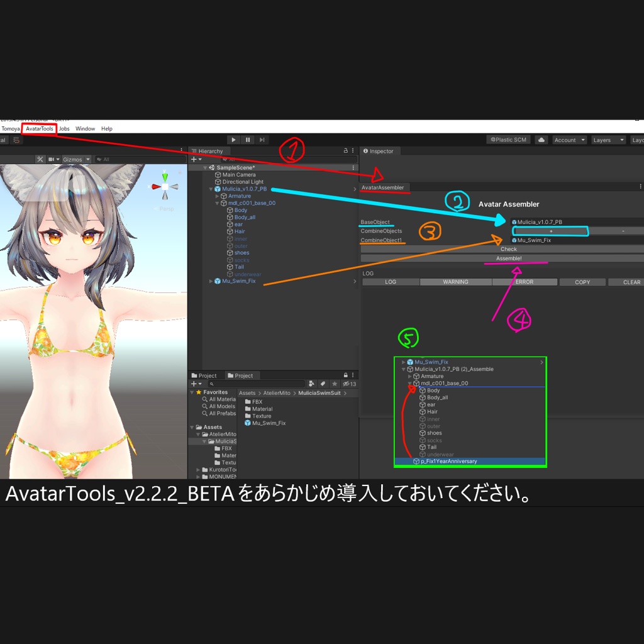Open the Window menu
Viewport: 644px width, 644px height.
point(85,128)
